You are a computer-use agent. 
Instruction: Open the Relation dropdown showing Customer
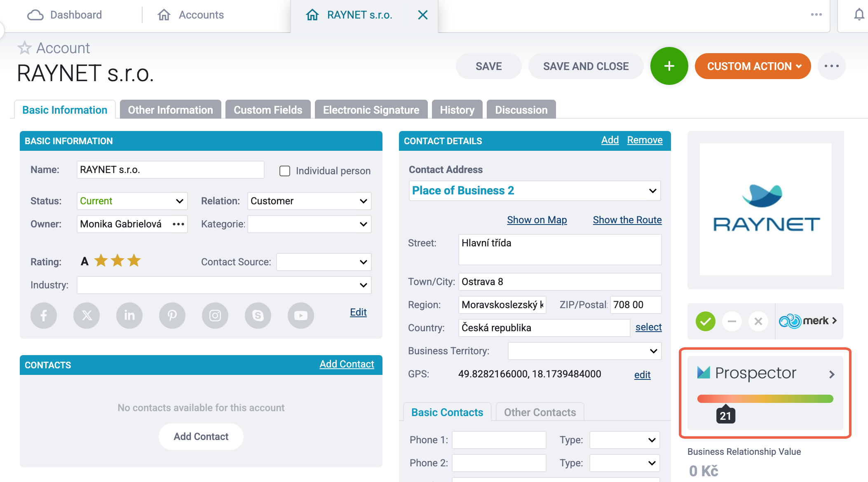(x=310, y=201)
